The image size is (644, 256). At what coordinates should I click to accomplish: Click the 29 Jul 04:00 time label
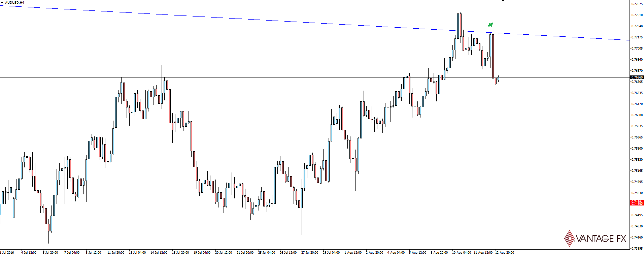tap(331, 253)
